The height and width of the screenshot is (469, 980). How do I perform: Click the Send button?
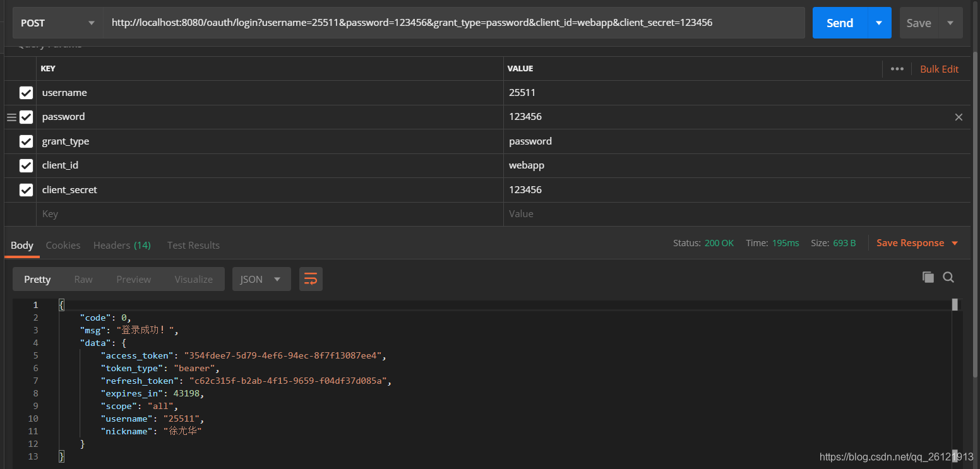(x=840, y=23)
